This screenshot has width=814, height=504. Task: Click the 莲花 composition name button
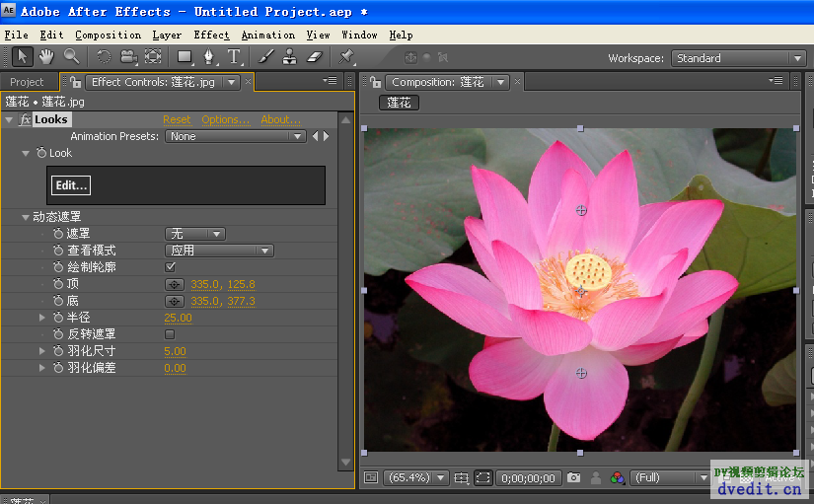pyautogui.click(x=399, y=103)
